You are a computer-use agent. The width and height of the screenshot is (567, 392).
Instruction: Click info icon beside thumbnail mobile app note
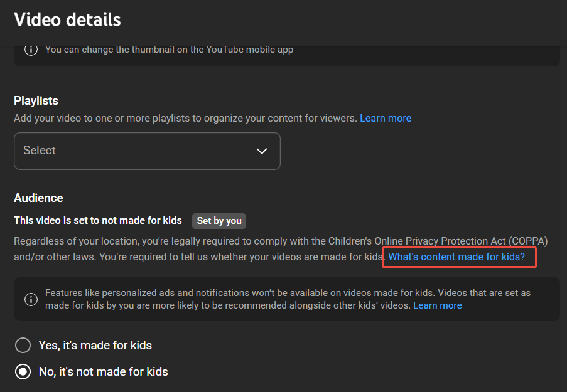[x=31, y=50]
